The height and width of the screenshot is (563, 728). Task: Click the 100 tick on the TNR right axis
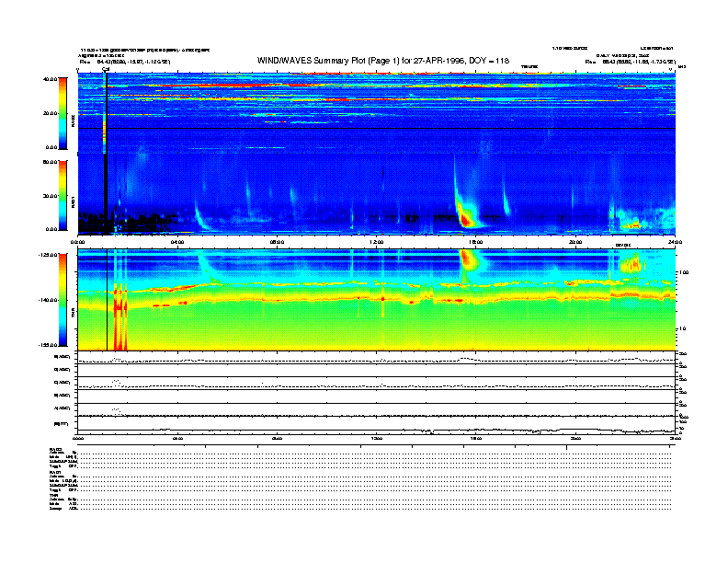point(684,272)
